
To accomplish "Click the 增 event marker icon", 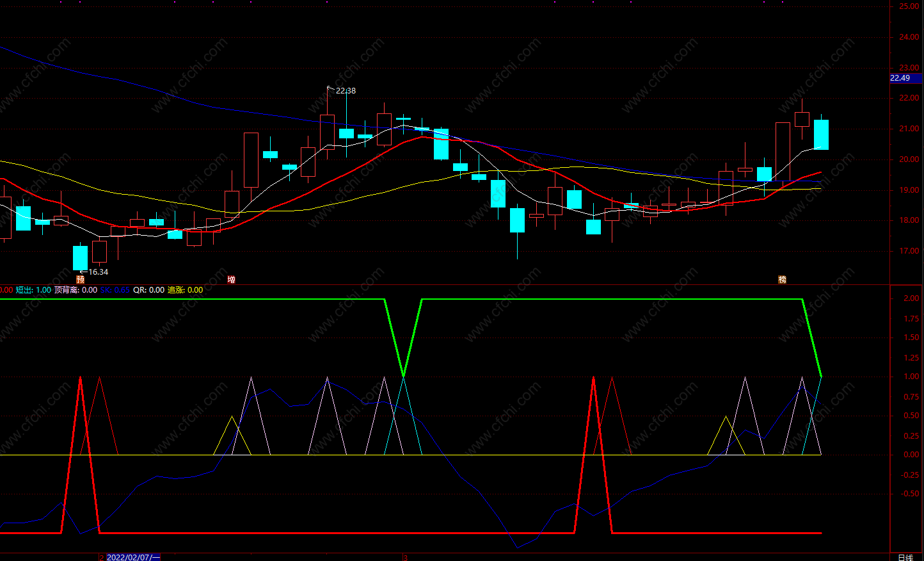I will 232,279.
